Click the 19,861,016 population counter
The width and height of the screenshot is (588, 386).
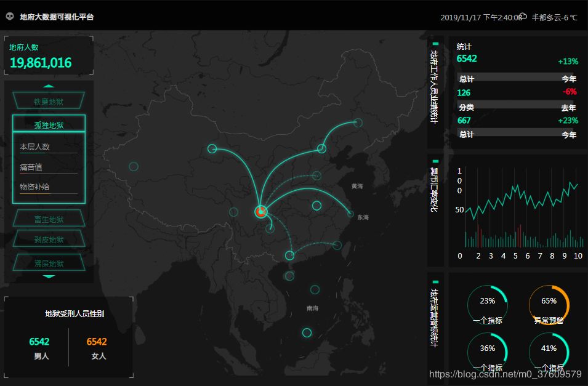39,62
